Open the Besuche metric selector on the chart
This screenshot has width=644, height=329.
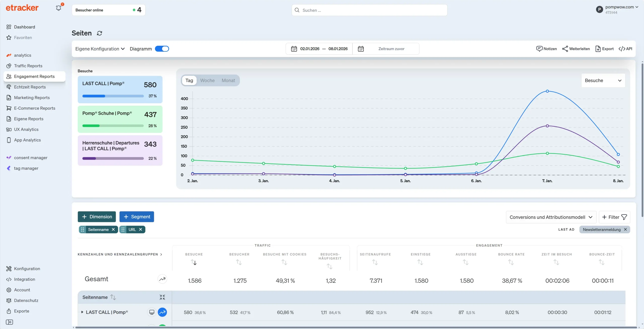pos(603,80)
